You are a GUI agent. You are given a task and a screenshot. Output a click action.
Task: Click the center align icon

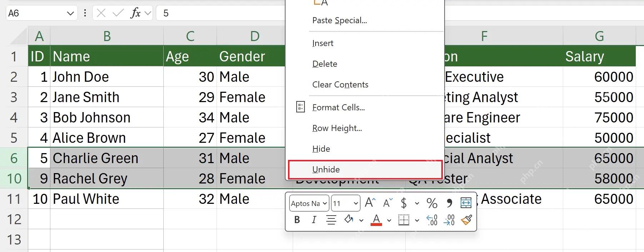(331, 220)
